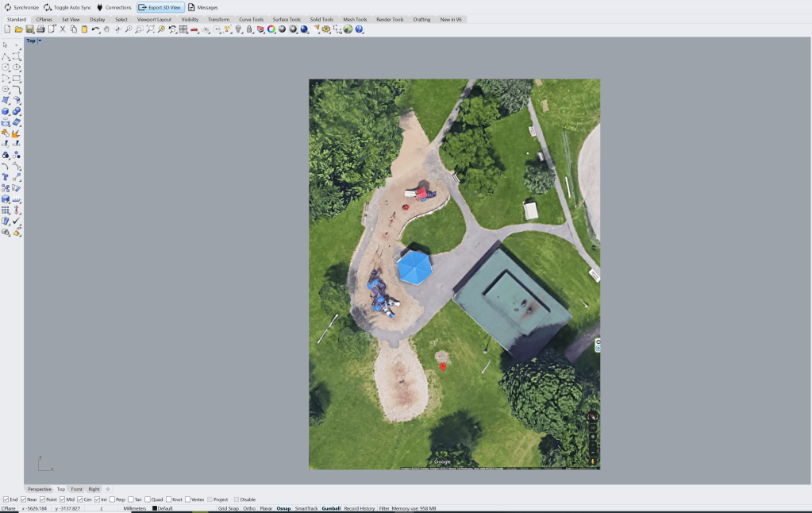Click the Print icon in toolbar
The height and width of the screenshot is (513, 812).
(x=40, y=29)
